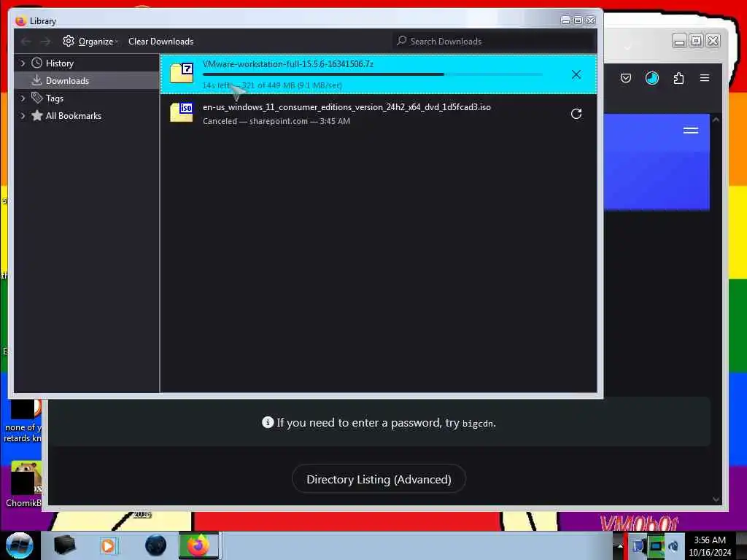
Task: Click the Windows 11 iso file icon
Action: point(182,112)
